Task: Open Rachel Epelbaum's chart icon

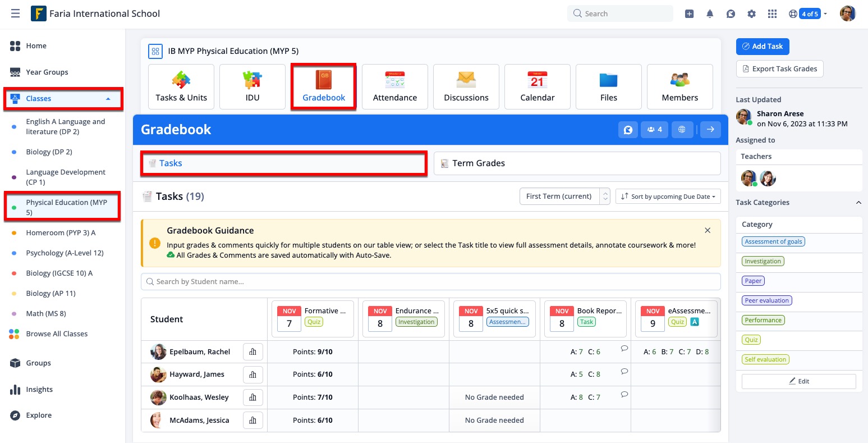Action: pos(252,352)
